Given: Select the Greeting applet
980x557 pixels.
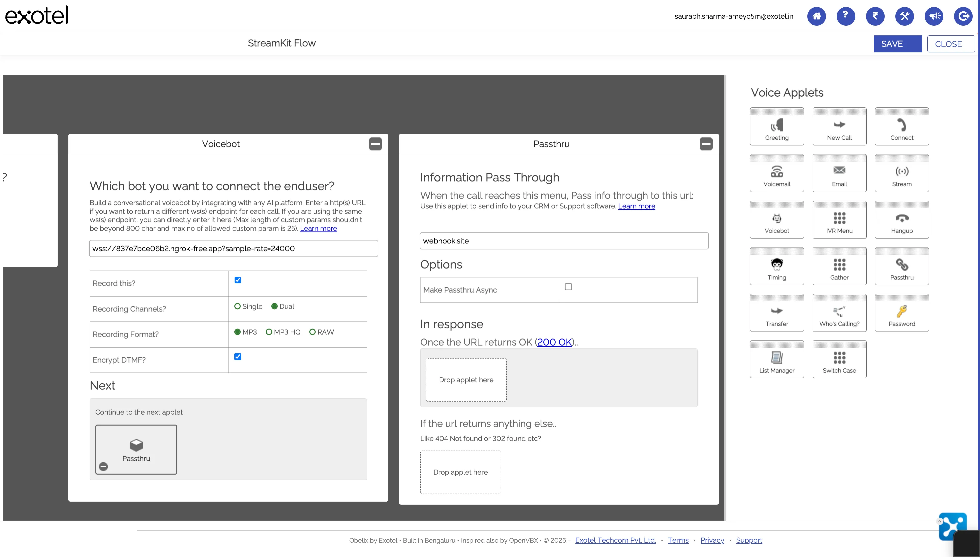Looking at the screenshot, I should click(x=777, y=126).
